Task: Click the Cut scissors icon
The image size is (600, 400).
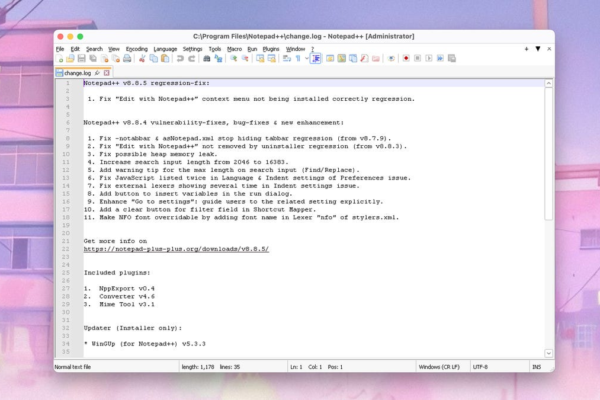Action: [142, 59]
